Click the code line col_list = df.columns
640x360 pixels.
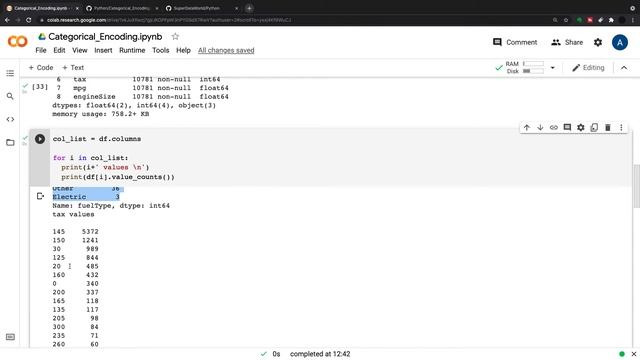pos(97,139)
